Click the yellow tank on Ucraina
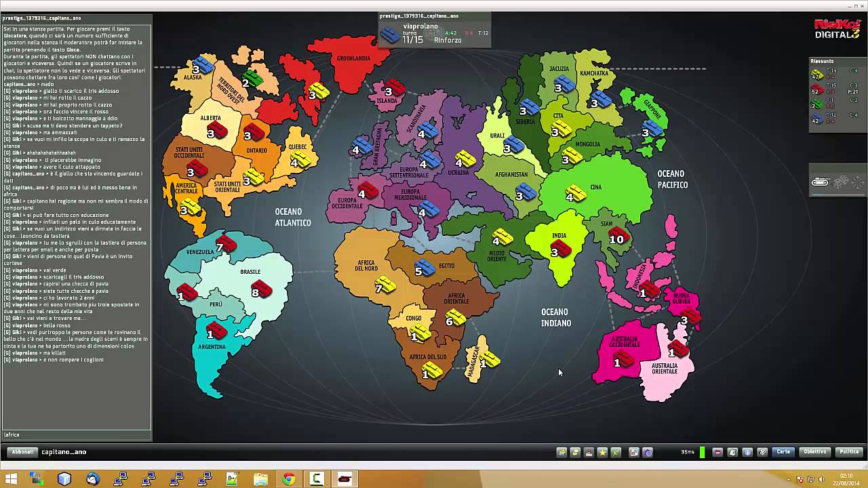This screenshot has height=488, width=868. click(x=465, y=160)
